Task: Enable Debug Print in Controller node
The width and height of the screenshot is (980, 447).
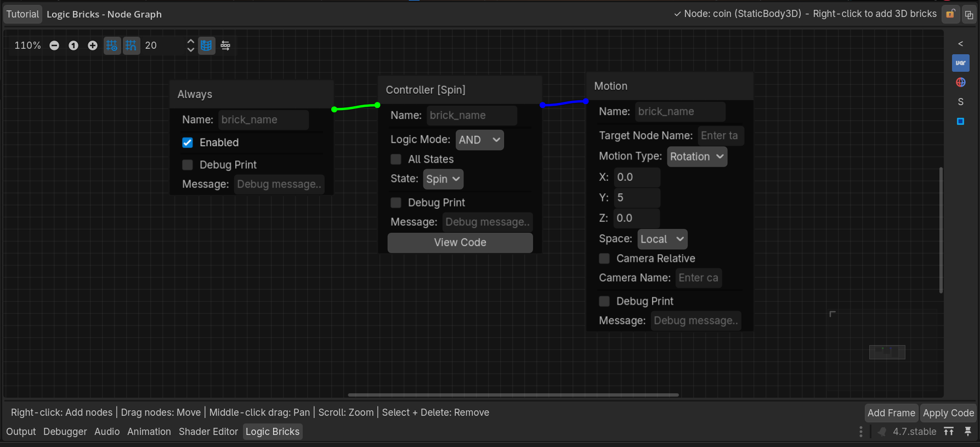Action: point(396,203)
